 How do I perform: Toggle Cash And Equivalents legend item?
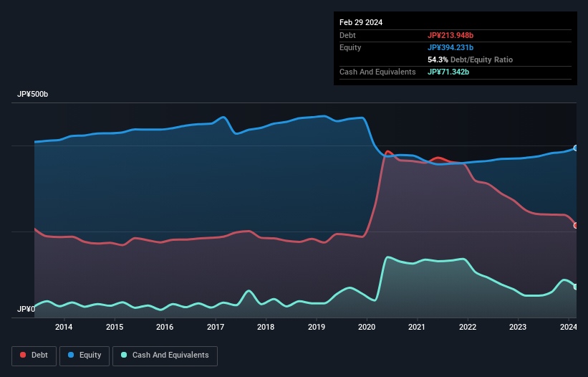pyautogui.click(x=165, y=355)
